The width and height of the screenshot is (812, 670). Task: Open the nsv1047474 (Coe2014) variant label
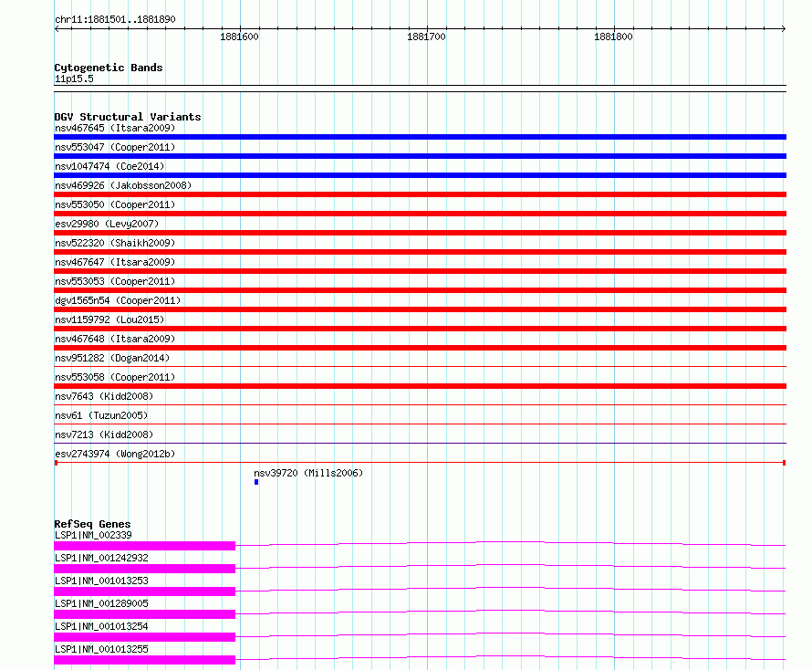click(x=109, y=166)
